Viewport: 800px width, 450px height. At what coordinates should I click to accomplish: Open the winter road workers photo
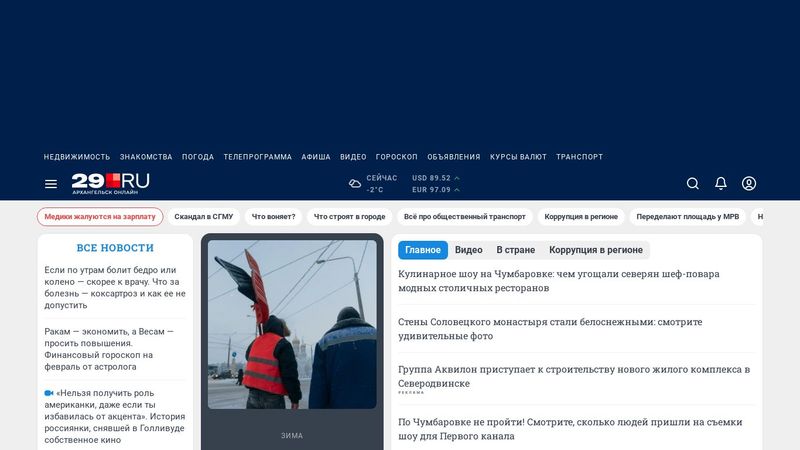[292, 324]
